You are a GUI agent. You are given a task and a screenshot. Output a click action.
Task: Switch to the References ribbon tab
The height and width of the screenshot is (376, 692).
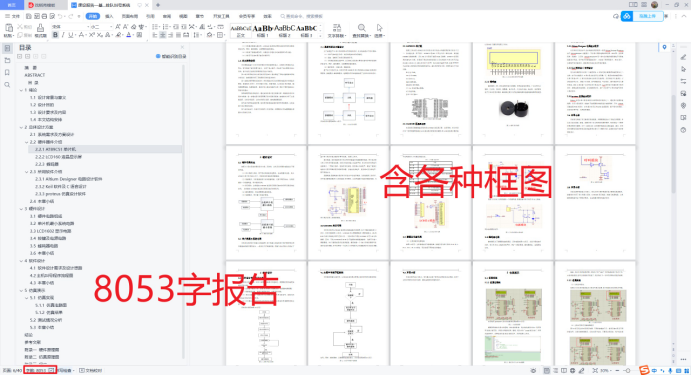click(150, 16)
